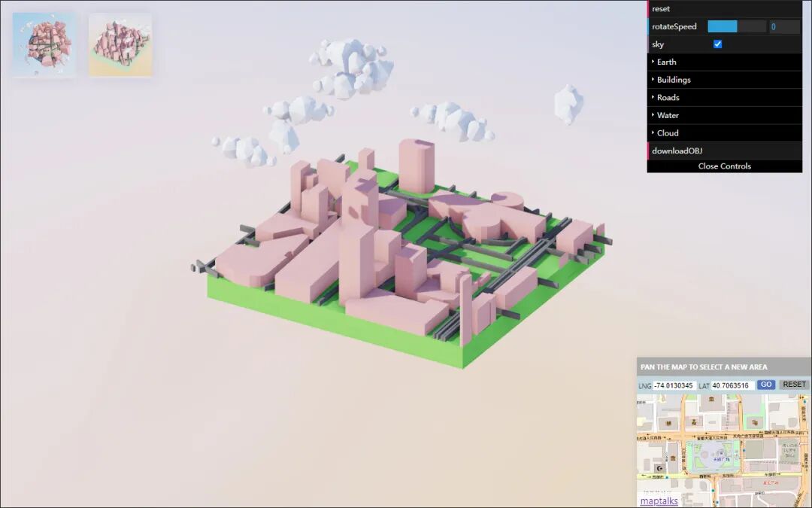This screenshot has height=508, width=812.
Task: Select the blue globe preset thumbnail
Action: (44, 45)
